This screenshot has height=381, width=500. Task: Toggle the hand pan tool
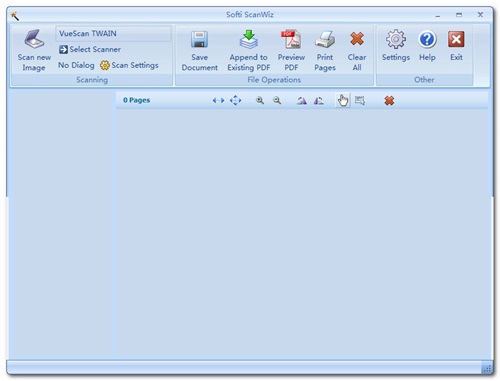click(343, 100)
